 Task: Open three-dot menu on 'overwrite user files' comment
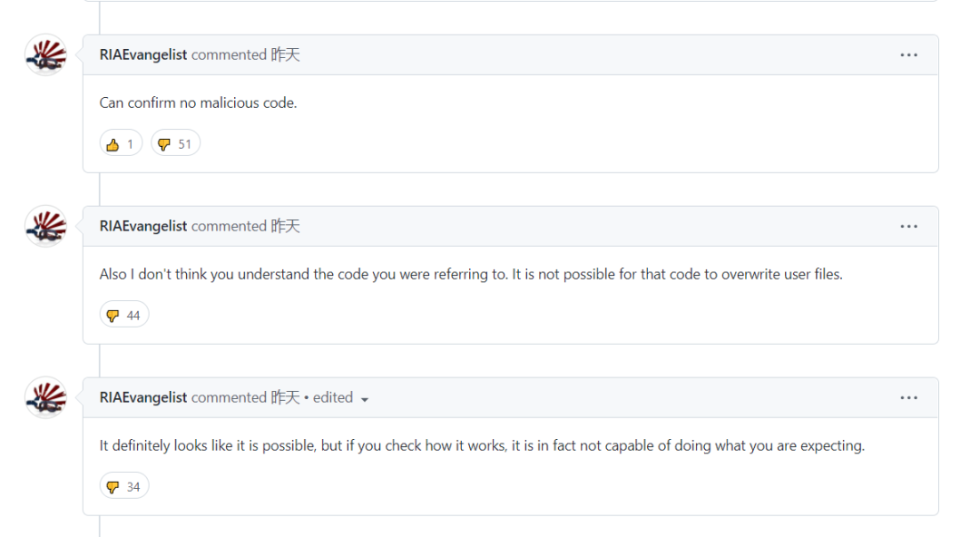908,227
